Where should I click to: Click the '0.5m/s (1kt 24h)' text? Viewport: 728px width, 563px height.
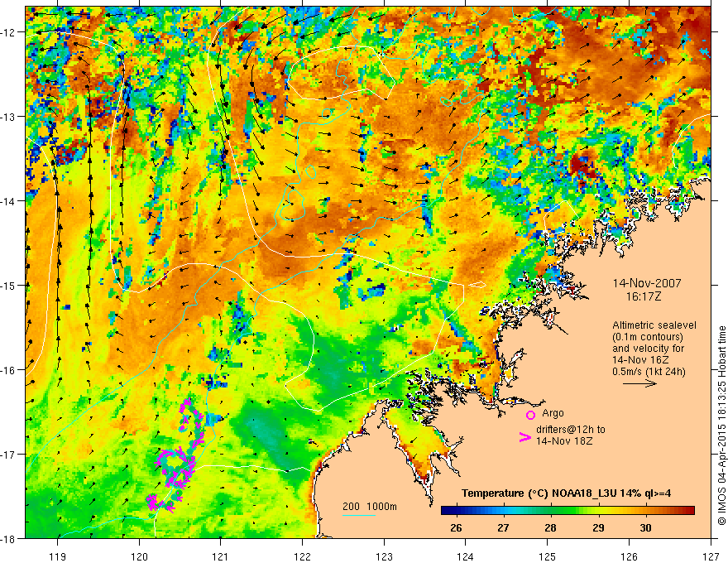[x=649, y=372]
